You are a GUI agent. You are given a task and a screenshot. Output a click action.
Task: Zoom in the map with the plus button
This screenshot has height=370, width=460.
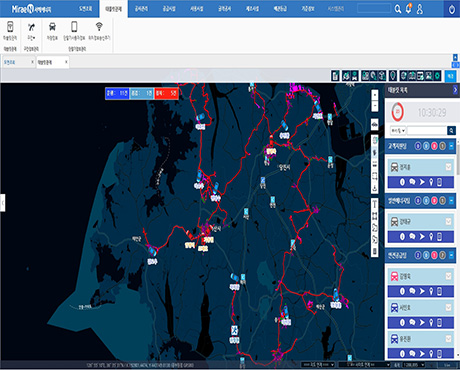coord(375,95)
